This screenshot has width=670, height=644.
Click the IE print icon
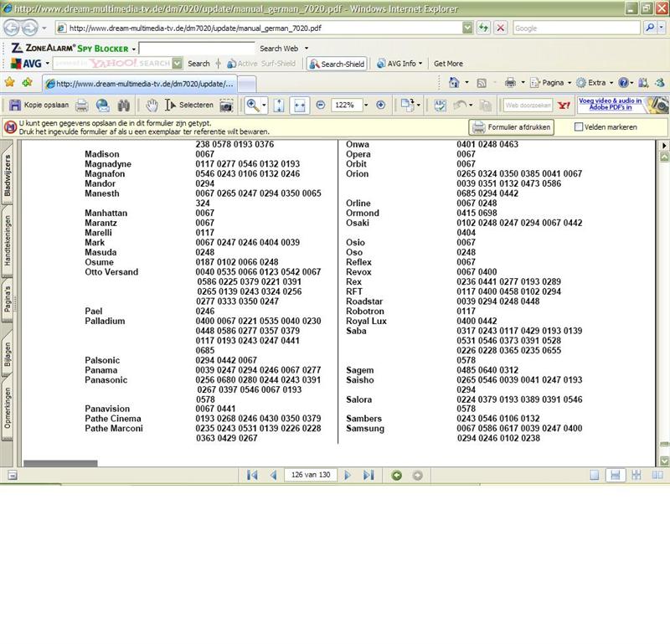tap(510, 82)
